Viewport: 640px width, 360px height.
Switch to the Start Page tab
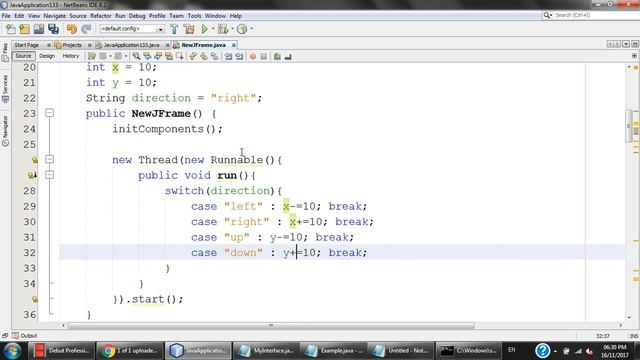coord(27,45)
